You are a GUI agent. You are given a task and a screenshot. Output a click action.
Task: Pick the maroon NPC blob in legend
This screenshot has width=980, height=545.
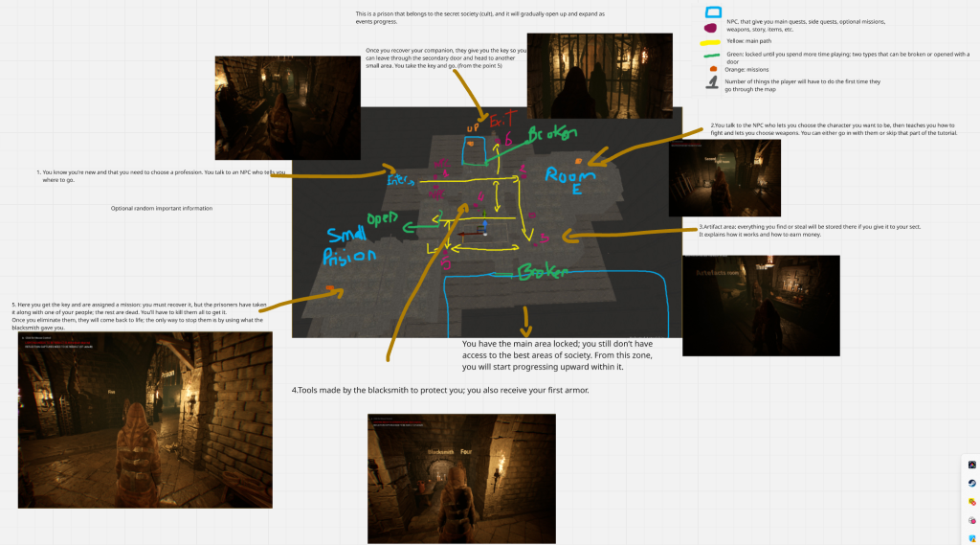(x=712, y=29)
